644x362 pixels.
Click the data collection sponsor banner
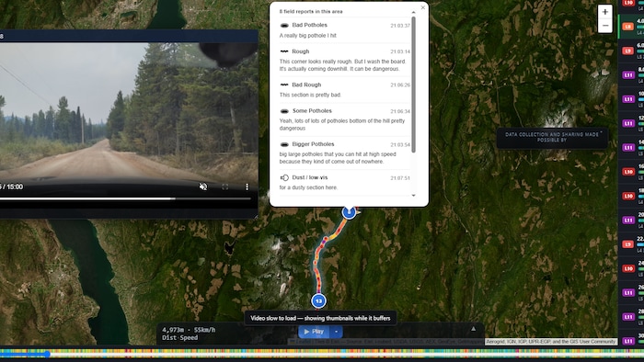click(552, 137)
